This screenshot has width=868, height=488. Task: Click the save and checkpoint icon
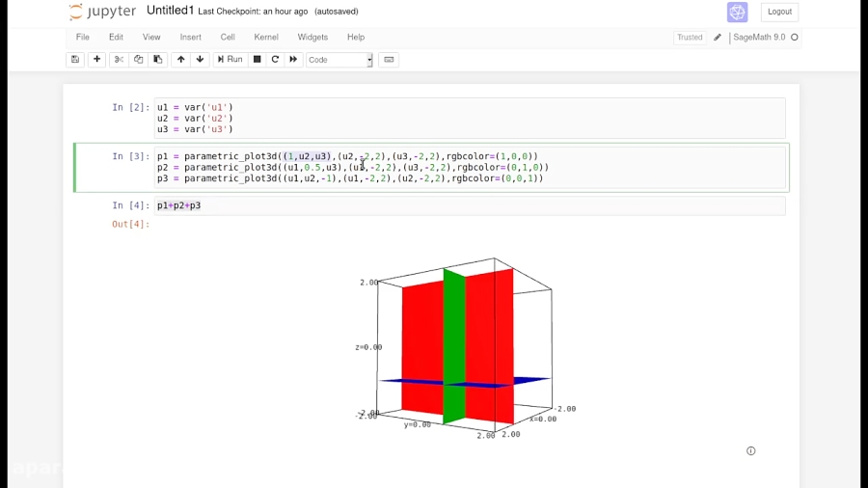point(75,60)
